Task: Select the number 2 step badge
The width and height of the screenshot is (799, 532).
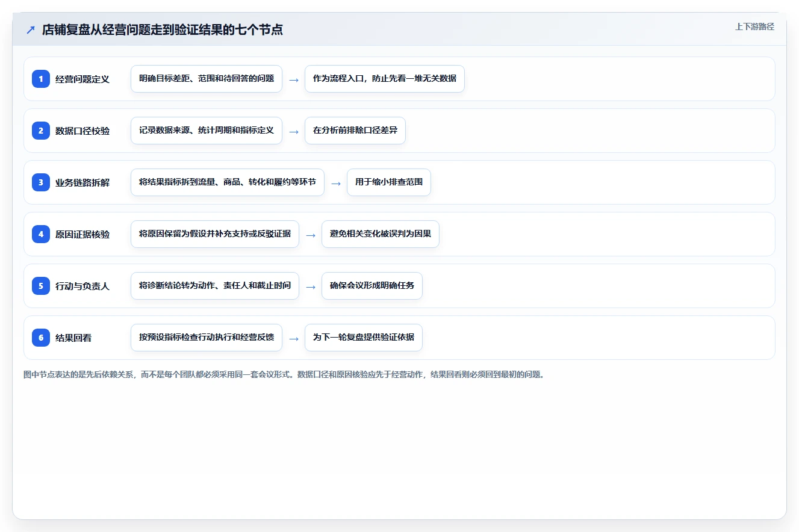Action: point(41,131)
